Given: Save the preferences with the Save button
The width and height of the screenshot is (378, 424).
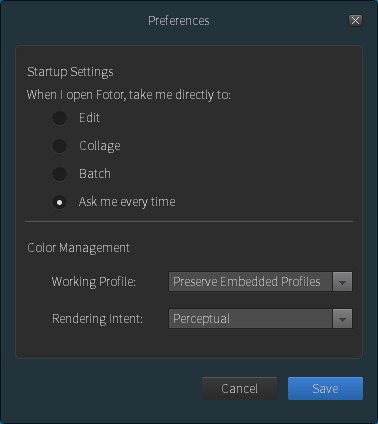Looking at the screenshot, I should (325, 389).
